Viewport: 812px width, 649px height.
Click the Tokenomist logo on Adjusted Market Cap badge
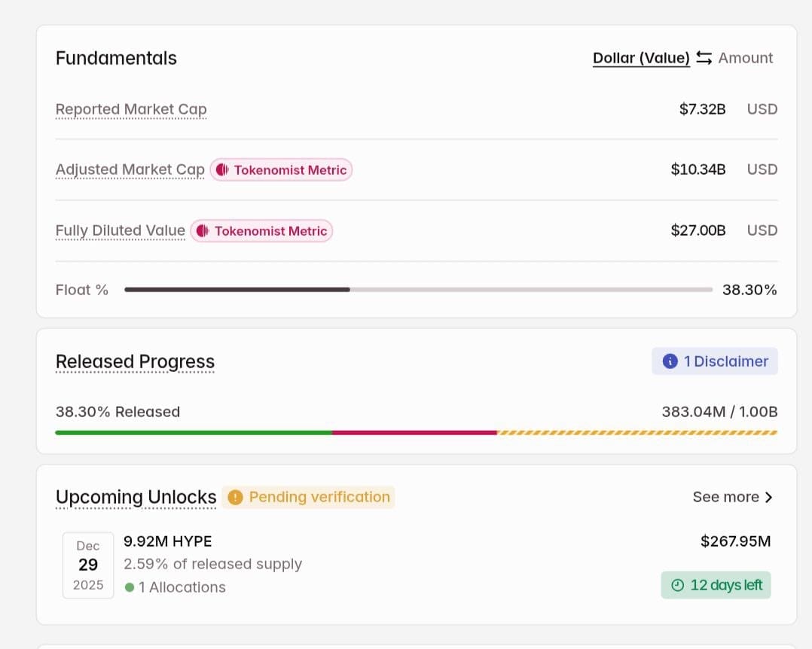[x=221, y=170]
